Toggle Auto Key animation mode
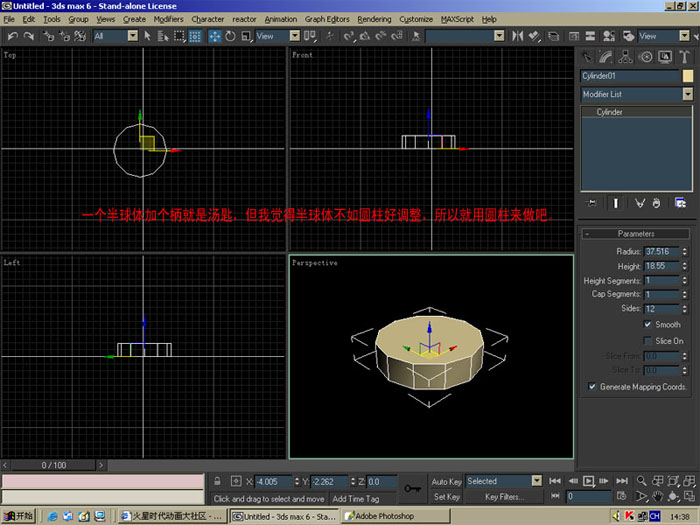This screenshot has width=700, height=525. click(x=446, y=481)
